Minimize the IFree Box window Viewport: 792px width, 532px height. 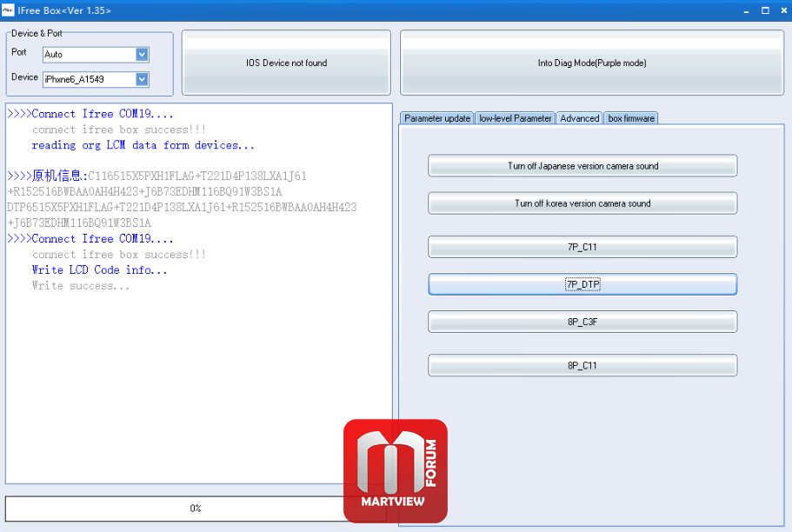coord(746,10)
